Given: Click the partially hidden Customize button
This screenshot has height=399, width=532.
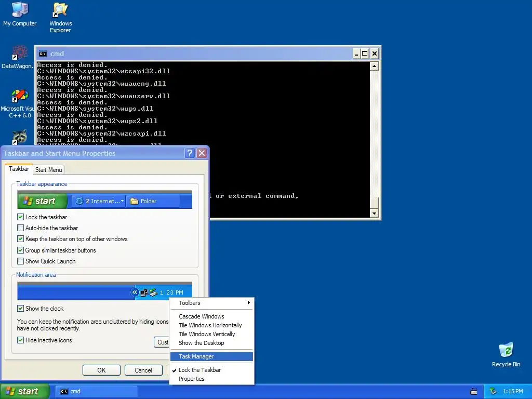Looking at the screenshot, I should pos(162,342).
